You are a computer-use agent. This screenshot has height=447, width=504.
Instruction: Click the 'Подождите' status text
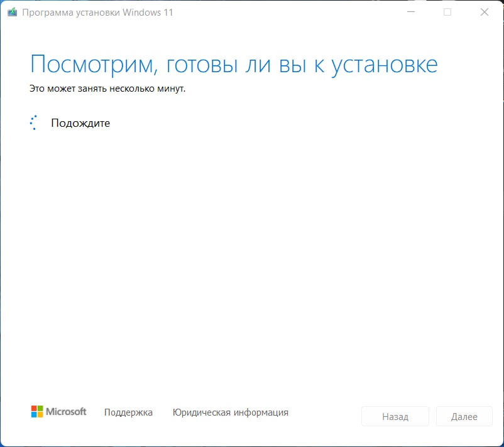tap(80, 123)
